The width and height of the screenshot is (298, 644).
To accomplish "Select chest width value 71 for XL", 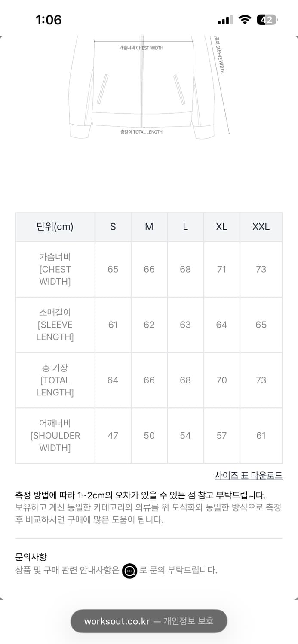I will tap(221, 269).
